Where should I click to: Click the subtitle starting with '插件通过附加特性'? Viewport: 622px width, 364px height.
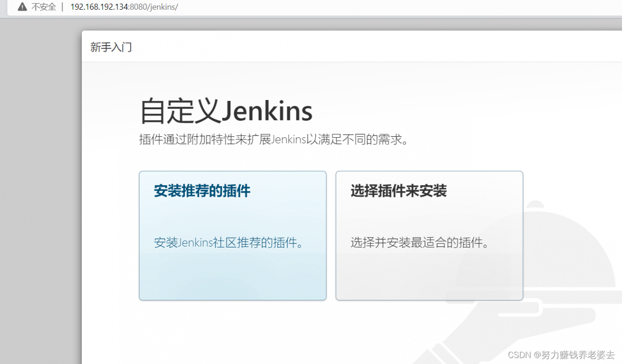(274, 140)
